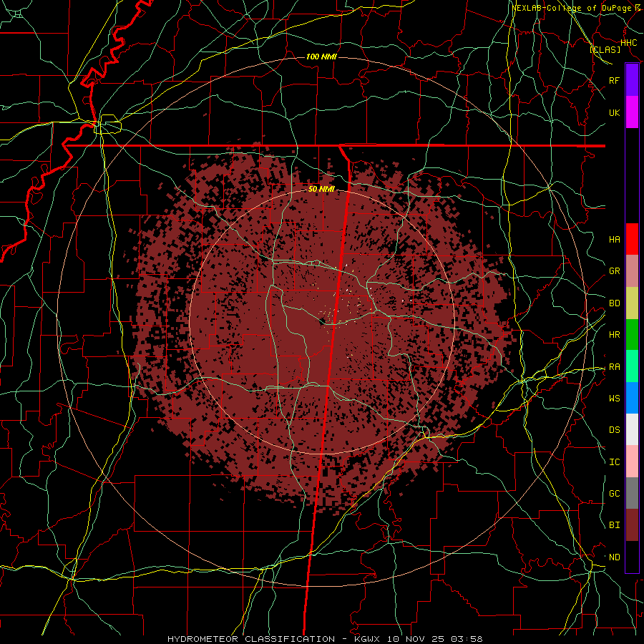
Task: Click the RA mint-green legend swatch
Action: pos(632,366)
